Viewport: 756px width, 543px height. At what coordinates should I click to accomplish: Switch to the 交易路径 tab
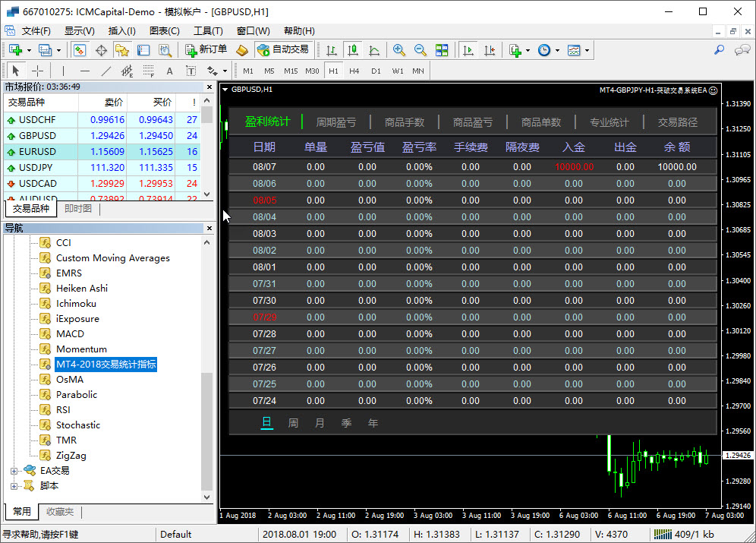pos(677,122)
